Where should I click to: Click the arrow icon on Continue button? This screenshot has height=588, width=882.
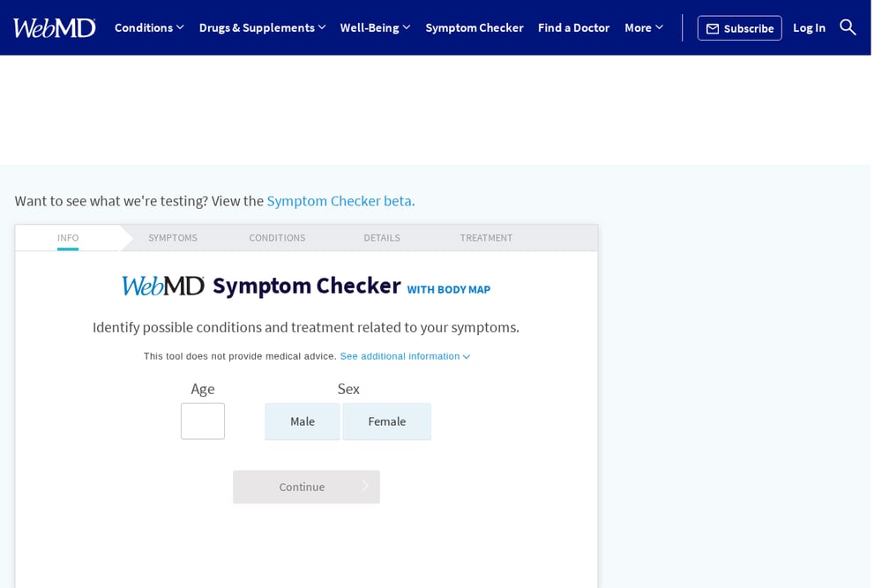pyautogui.click(x=365, y=487)
